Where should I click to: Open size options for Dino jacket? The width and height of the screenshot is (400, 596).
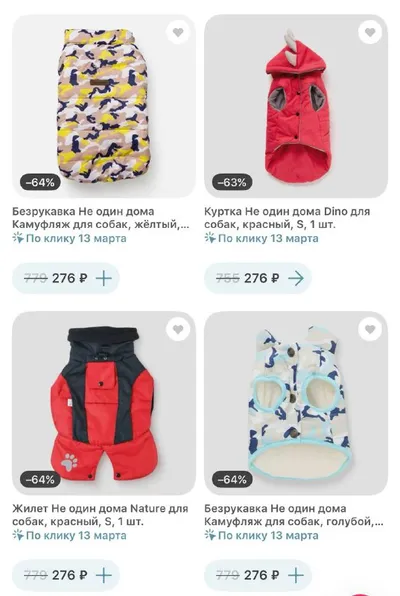[x=296, y=279]
